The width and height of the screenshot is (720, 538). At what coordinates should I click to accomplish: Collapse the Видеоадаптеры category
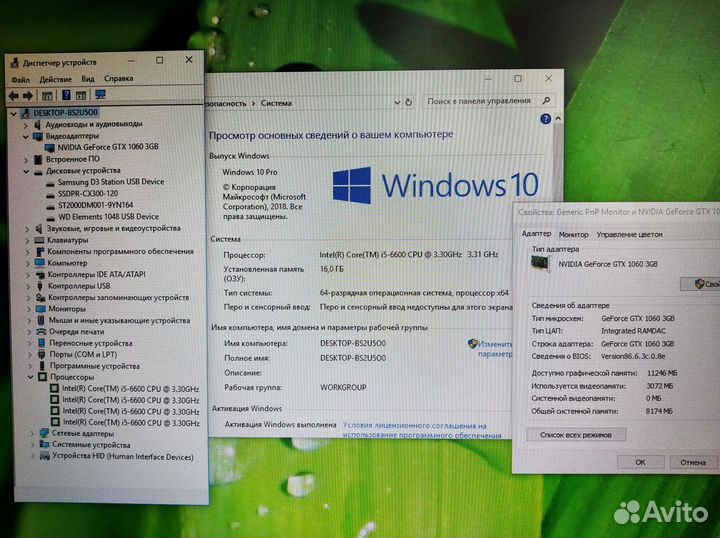26,136
